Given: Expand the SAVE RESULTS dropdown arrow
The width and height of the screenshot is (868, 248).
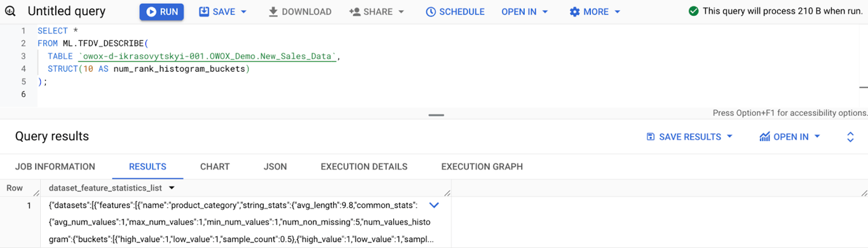Looking at the screenshot, I should pos(729,137).
